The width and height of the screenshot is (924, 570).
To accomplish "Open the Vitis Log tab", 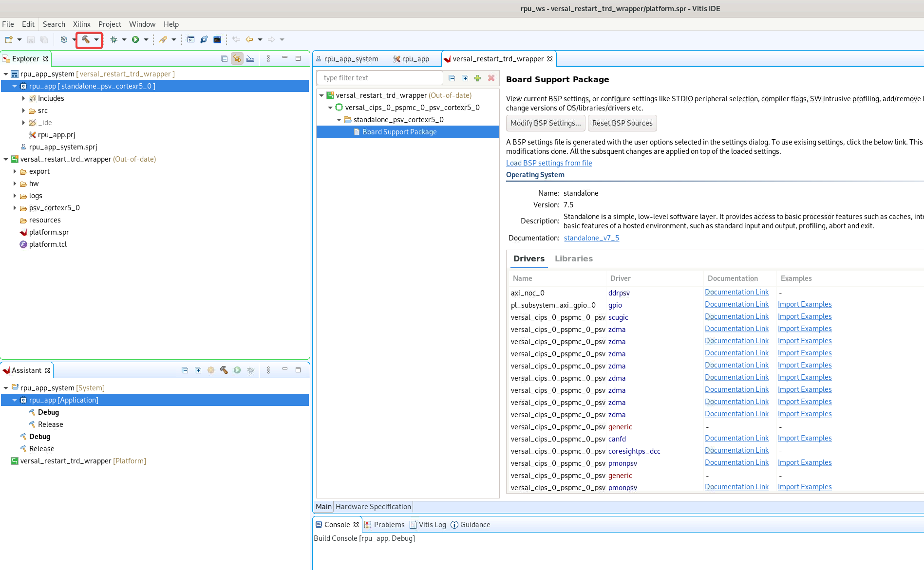I will pyautogui.click(x=428, y=525).
